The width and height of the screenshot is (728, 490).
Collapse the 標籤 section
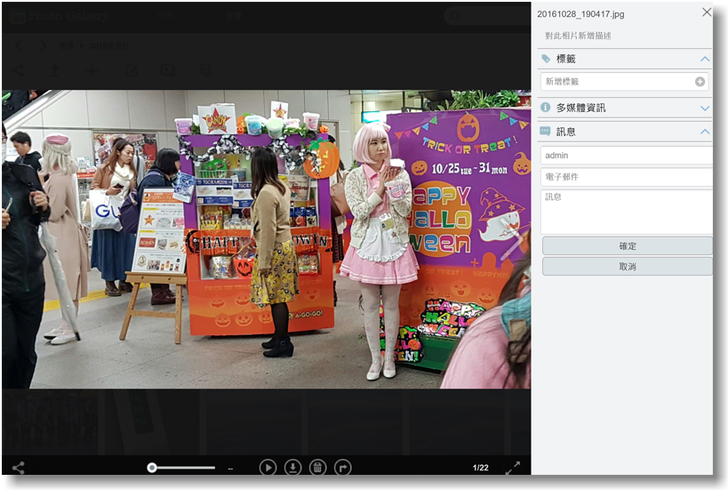pos(705,59)
